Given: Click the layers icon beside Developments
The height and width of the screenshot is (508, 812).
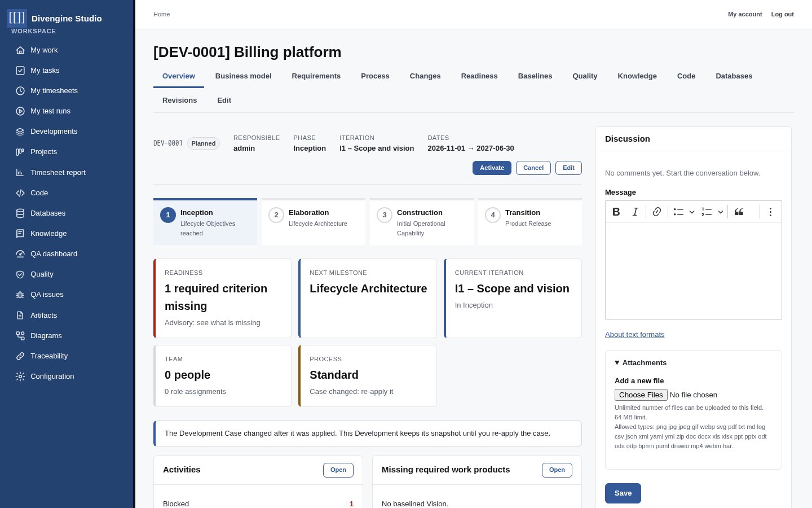Looking at the screenshot, I should point(20,132).
